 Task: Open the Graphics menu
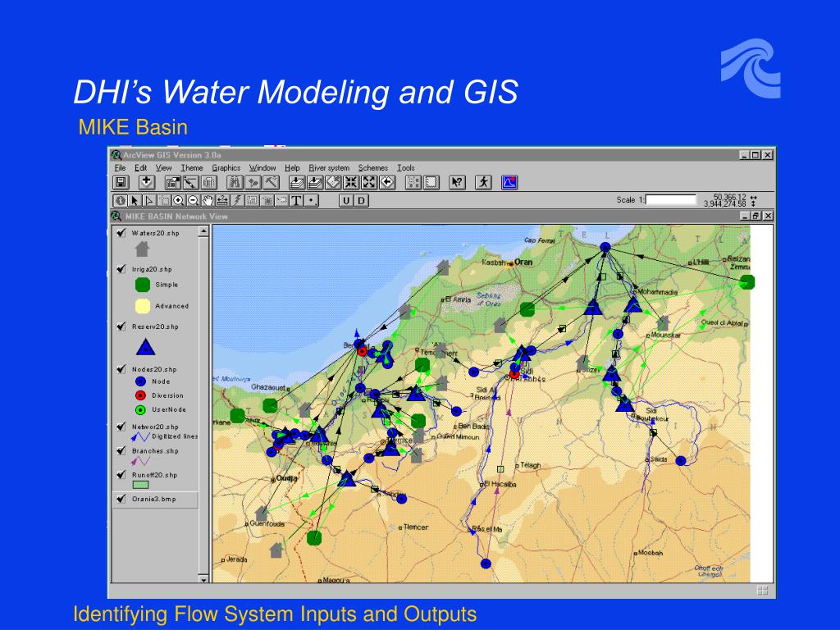(x=226, y=167)
